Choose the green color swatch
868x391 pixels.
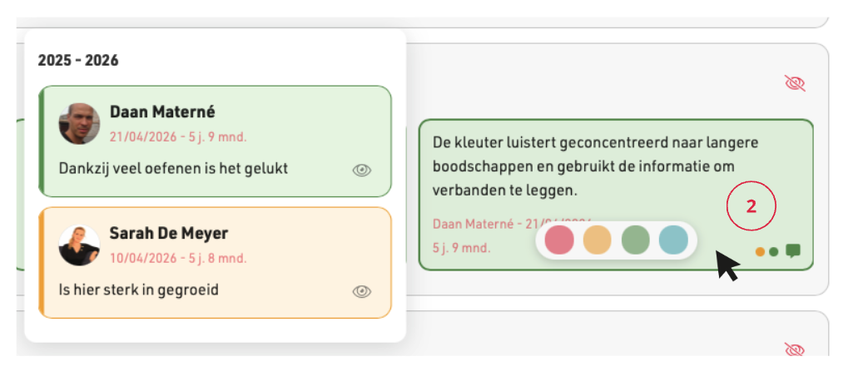click(636, 240)
